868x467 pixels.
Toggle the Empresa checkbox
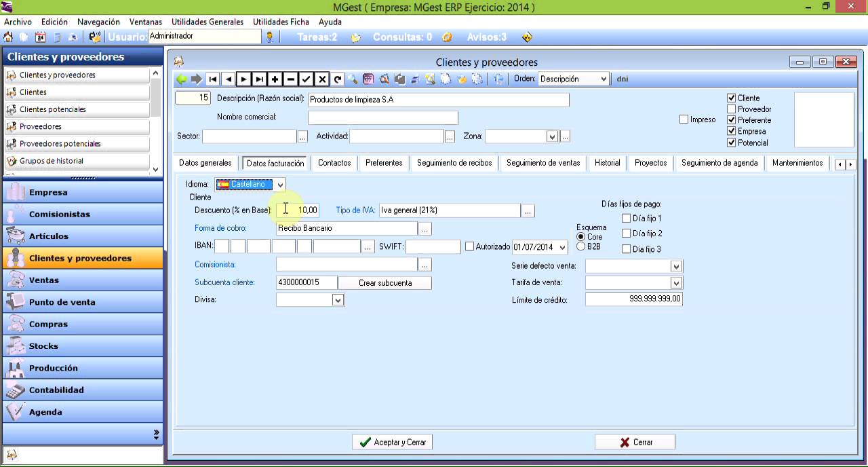point(731,131)
